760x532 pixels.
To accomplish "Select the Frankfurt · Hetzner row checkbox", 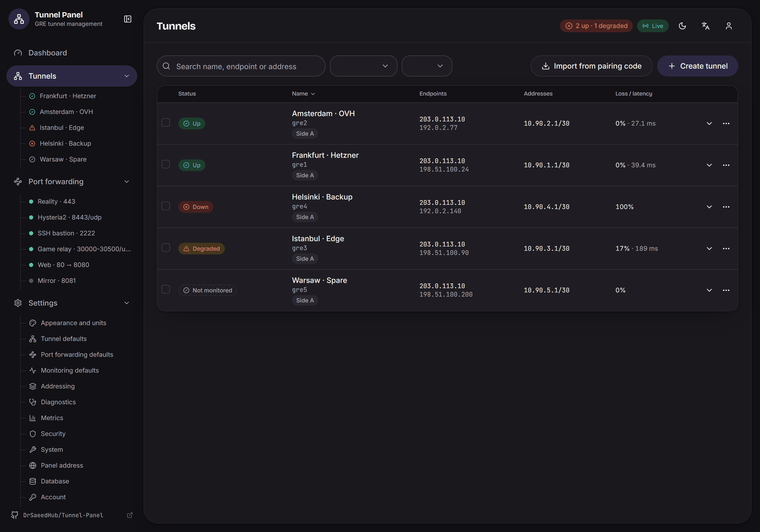I will pyautogui.click(x=166, y=164).
